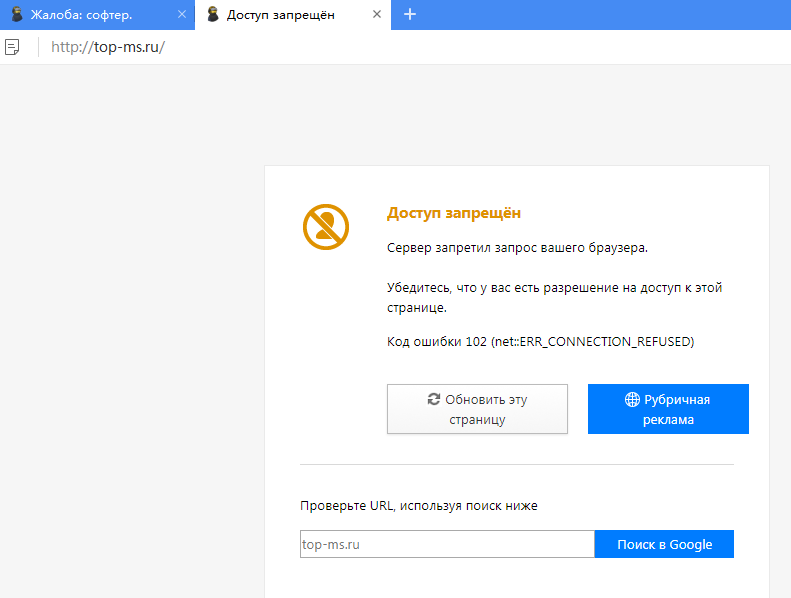Click 'Поиск в Google' button
791x598 pixels.
664,544
